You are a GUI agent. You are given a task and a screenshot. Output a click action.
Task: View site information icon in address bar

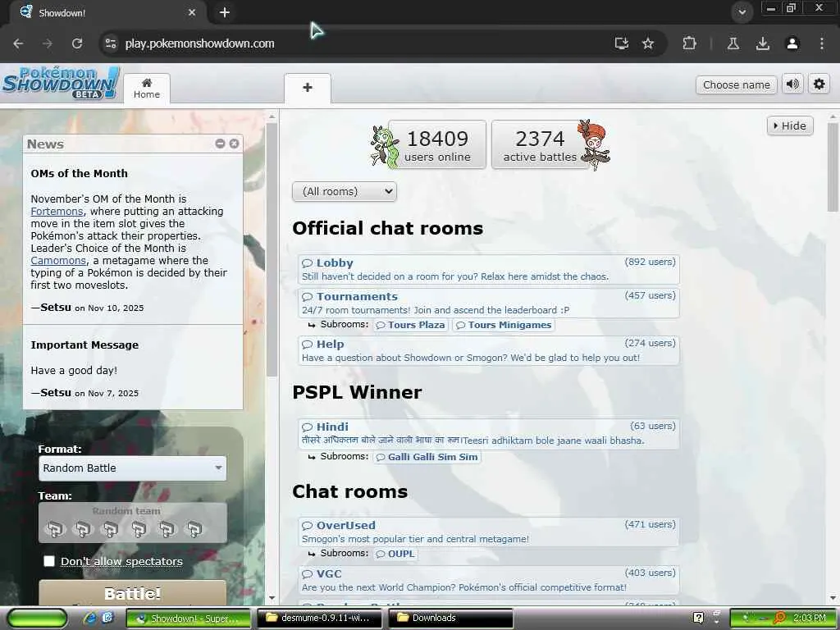111,43
